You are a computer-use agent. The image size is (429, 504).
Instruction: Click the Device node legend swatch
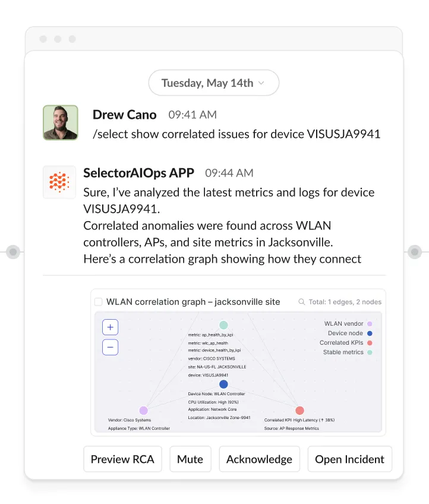pos(370,333)
